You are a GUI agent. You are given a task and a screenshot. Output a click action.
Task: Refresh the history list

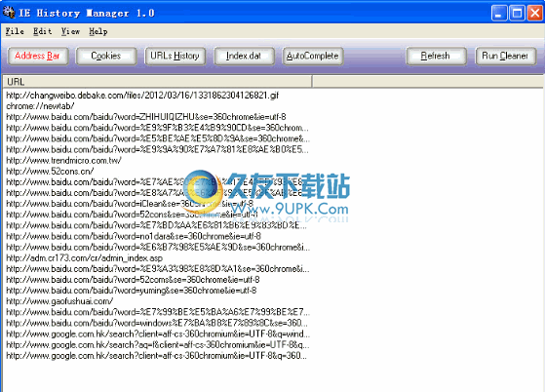[x=436, y=56]
